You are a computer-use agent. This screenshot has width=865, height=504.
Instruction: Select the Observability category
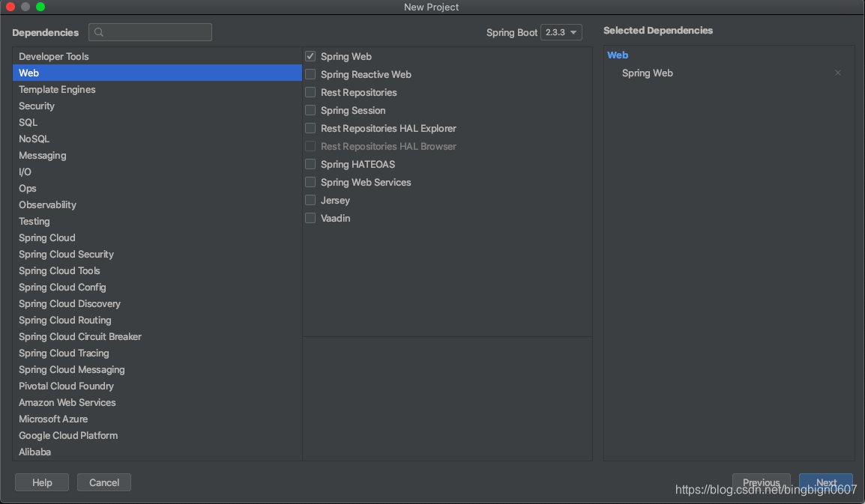coord(157,204)
